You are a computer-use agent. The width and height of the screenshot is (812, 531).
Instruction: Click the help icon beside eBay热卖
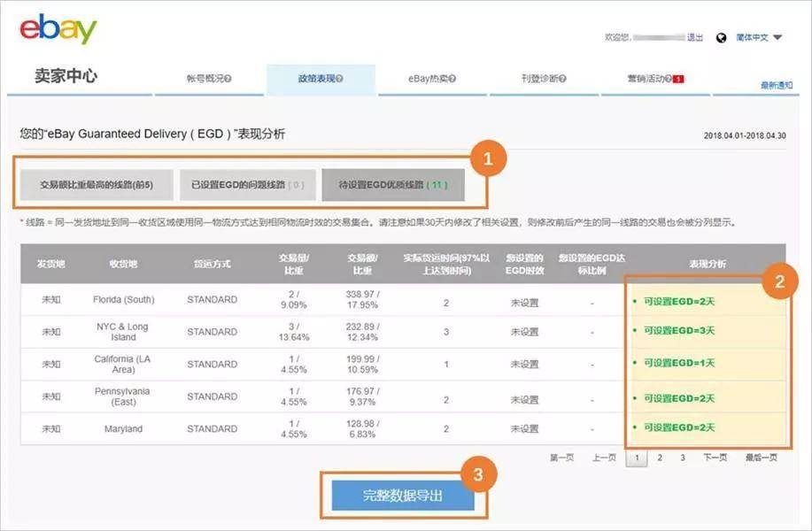[452, 79]
